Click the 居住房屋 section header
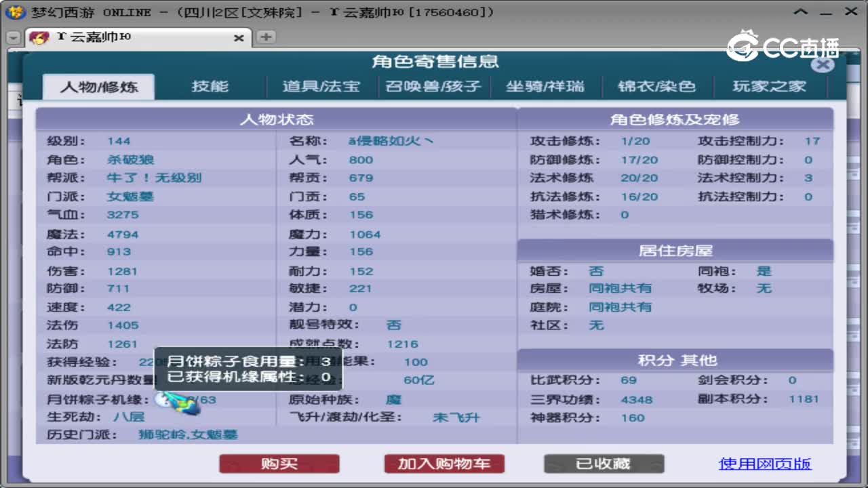The image size is (868, 488). click(675, 250)
